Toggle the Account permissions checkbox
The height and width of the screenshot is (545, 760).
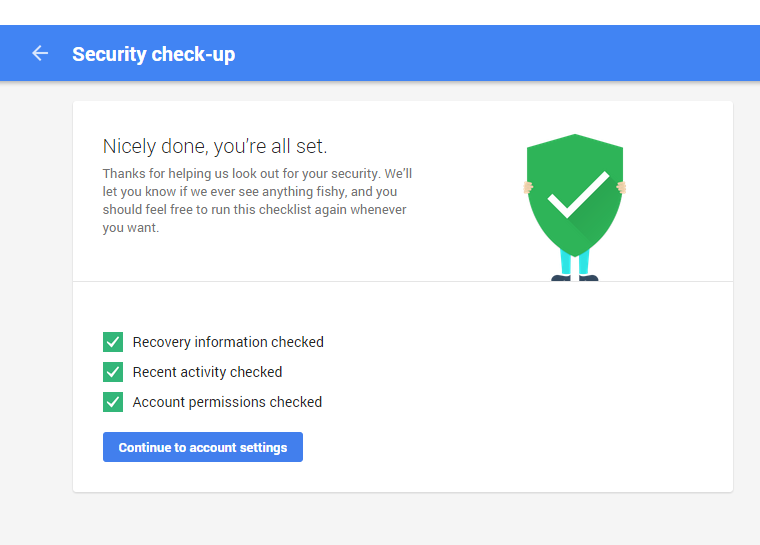point(113,402)
